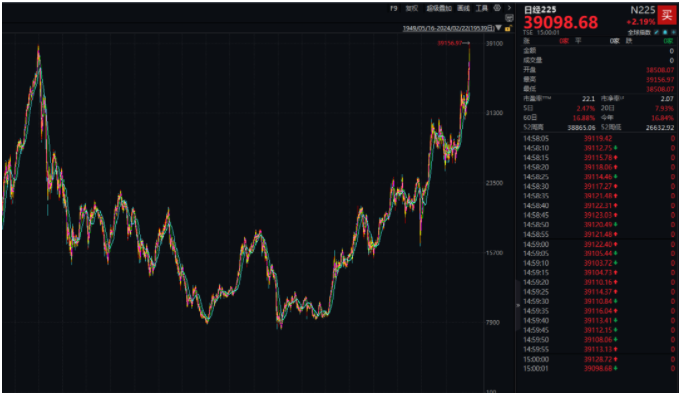681x395 pixels.
Task: Click the 20日 change 7.93%
Action: click(x=664, y=108)
